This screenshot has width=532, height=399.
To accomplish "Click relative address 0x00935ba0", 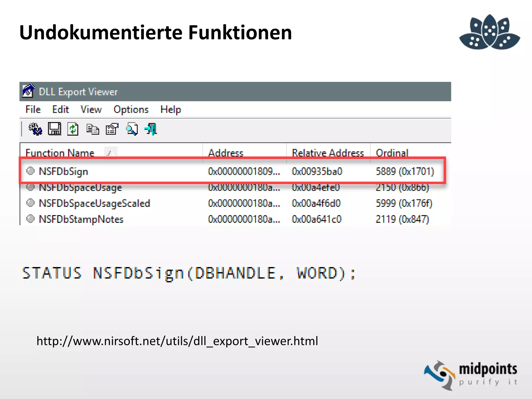I will 317,171.
